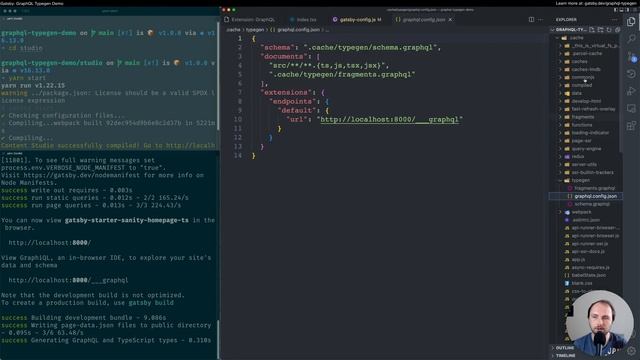Image resolution: width=640 pixels, height=360 pixels.
Task: Expand the data folder
Action: (576, 93)
